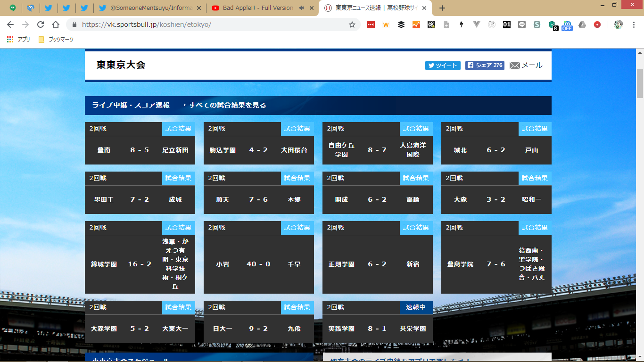The image size is (644, 362).
Task: Click the Facebook share button showing 276
Action: tap(484, 66)
